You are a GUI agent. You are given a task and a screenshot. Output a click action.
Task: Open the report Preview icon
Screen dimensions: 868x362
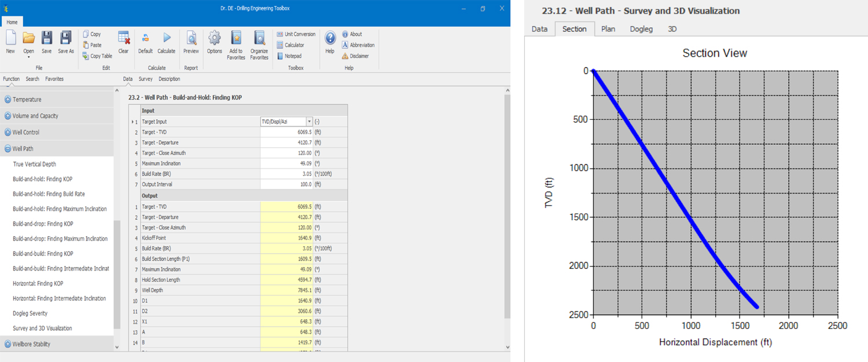point(191,39)
